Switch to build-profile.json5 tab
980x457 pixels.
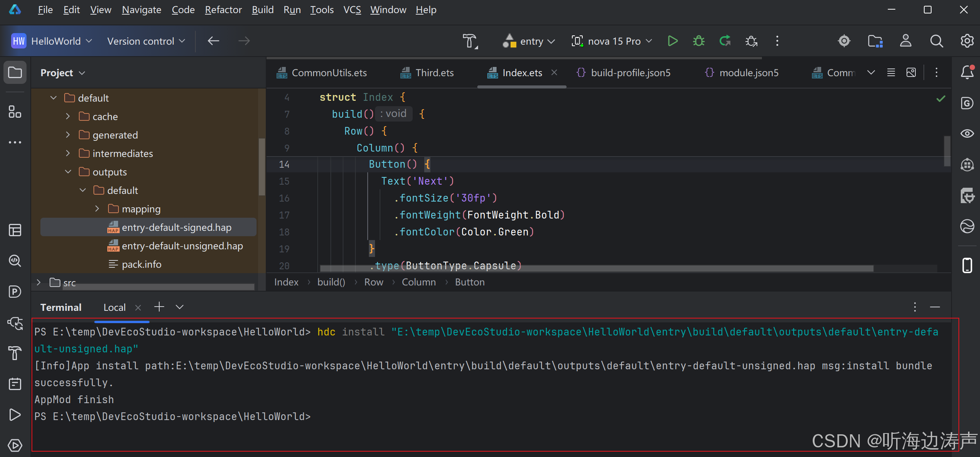pyautogui.click(x=623, y=73)
